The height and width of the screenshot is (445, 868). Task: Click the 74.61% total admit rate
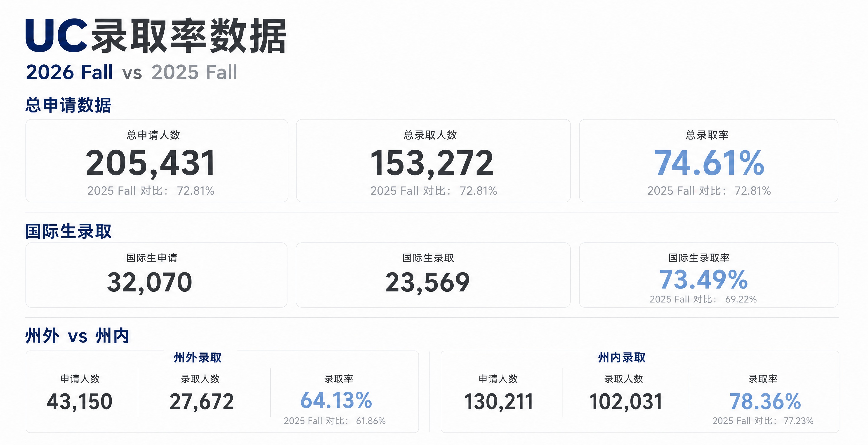(709, 163)
